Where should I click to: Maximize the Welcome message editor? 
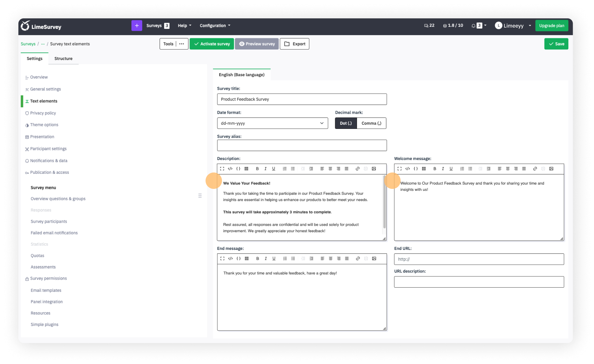pos(399,169)
